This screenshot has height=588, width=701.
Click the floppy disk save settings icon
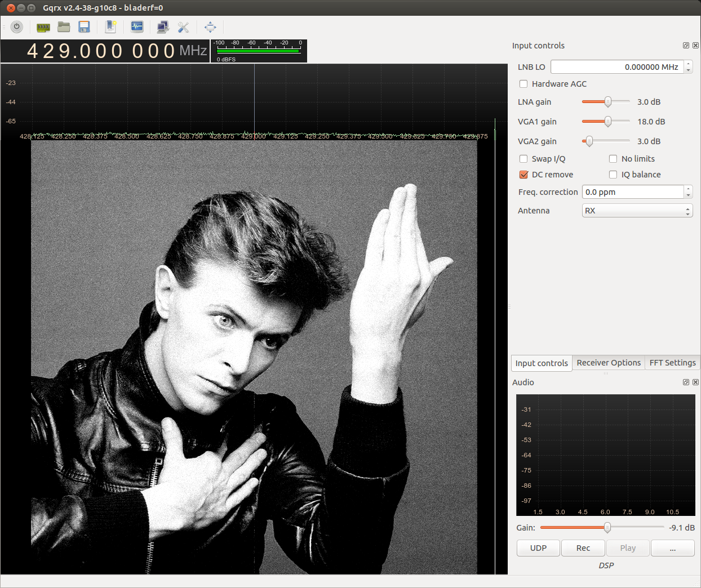coord(85,27)
